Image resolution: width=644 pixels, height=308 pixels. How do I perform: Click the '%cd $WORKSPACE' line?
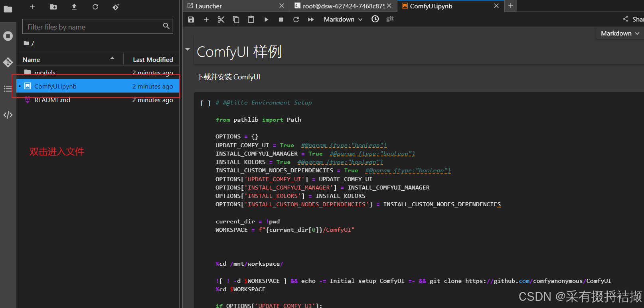point(240,289)
